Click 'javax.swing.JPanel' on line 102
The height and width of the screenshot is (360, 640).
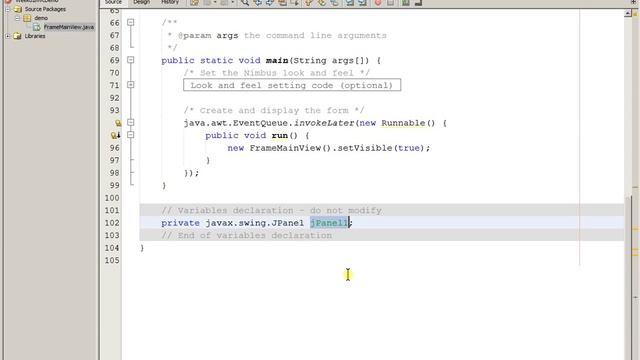click(x=255, y=223)
